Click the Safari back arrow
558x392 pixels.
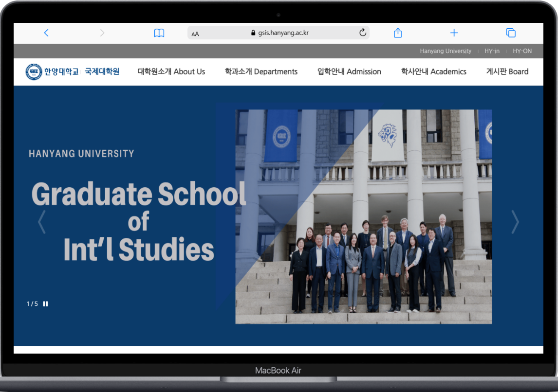(x=46, y=33)
